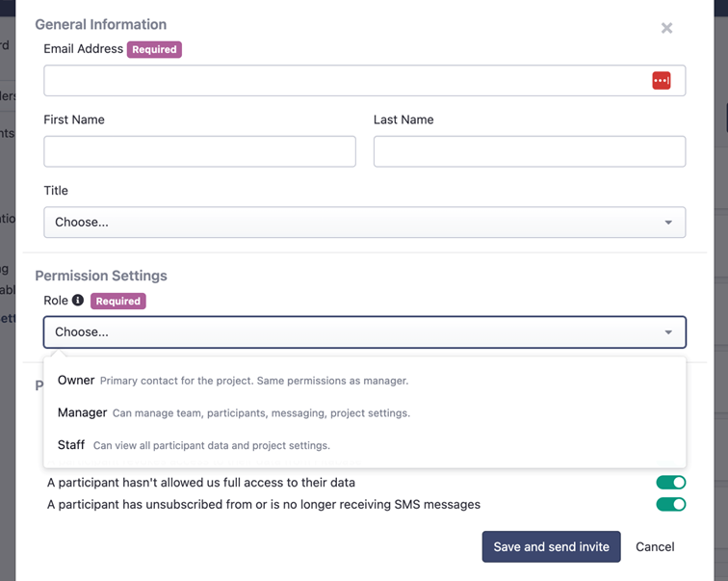
Task: Click the Role info icon
Action: tap(78, 300)
